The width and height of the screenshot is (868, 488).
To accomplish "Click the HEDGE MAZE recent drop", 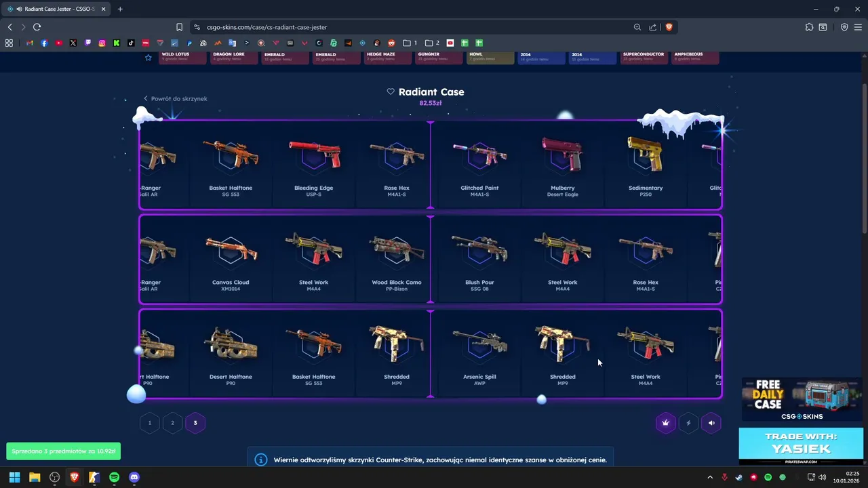I will click(x=388, y=57).
